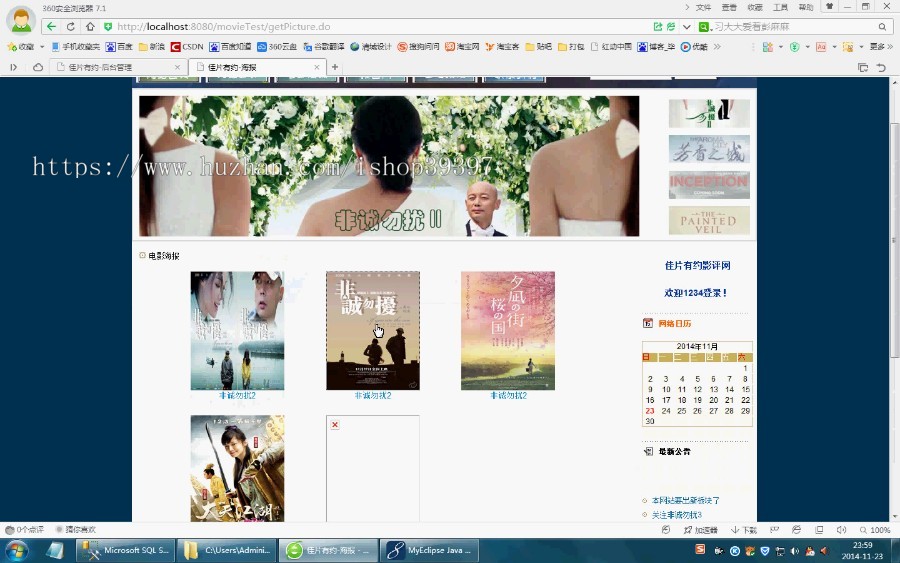Image resolution: width=900 pixels, height=563 pixels.
Task: Click the cloud icon left of tabs
Action: pyautogui.click(x=38, y=67)
